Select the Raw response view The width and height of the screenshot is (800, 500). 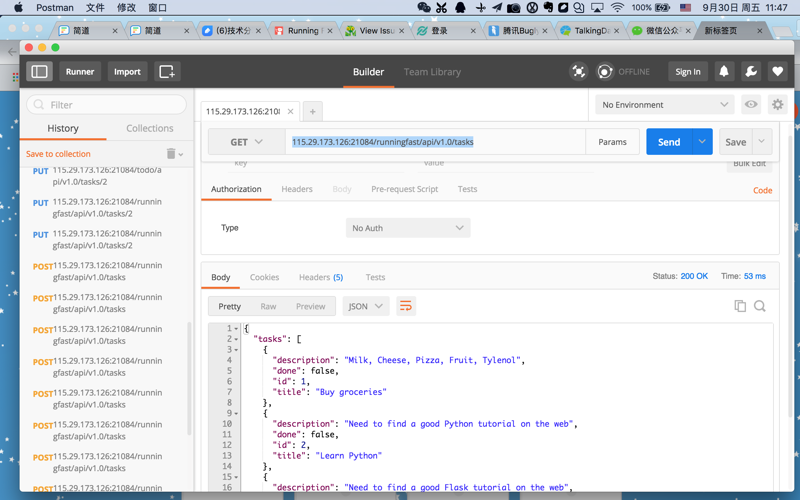click(268, 306)
